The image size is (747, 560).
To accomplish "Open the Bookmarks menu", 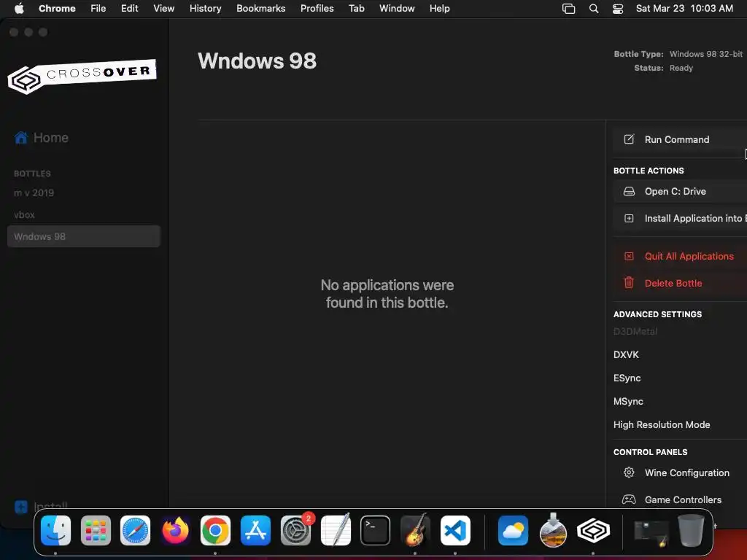I will point(261,8).
